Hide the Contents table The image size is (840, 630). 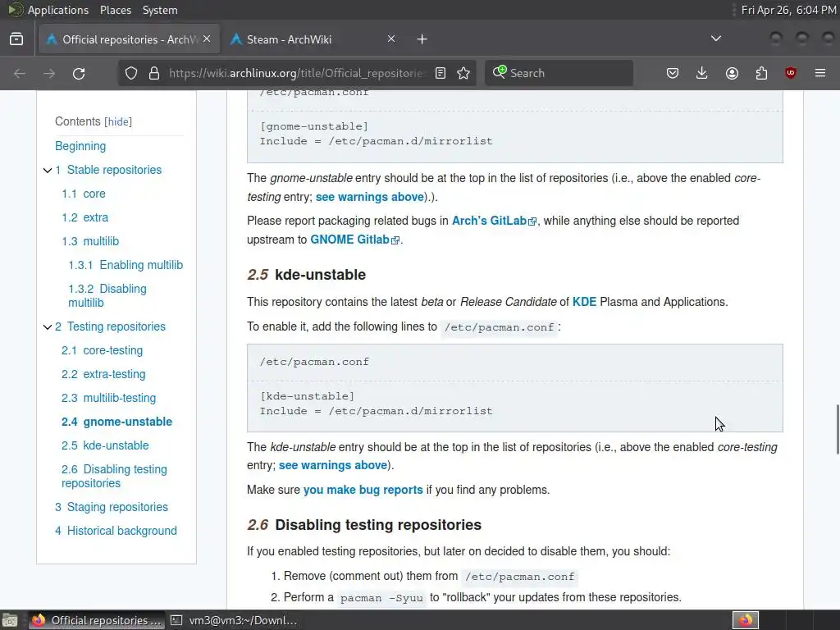click(118, 121)
